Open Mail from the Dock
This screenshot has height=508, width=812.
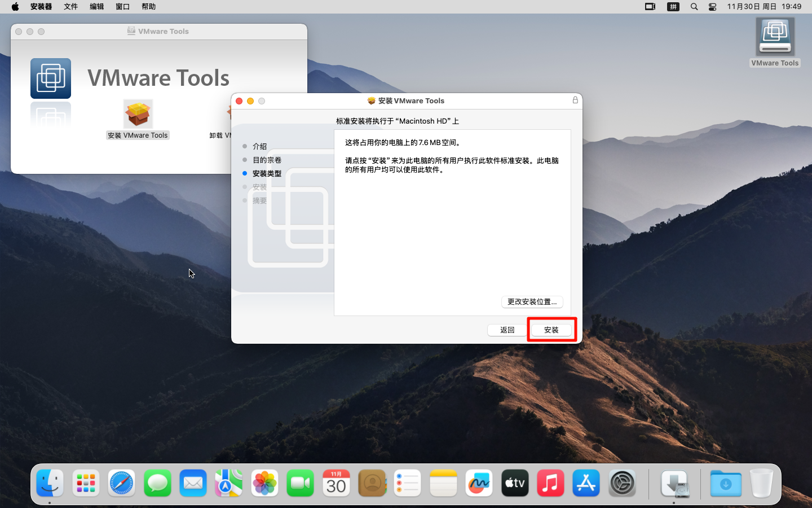coord(193,483)
